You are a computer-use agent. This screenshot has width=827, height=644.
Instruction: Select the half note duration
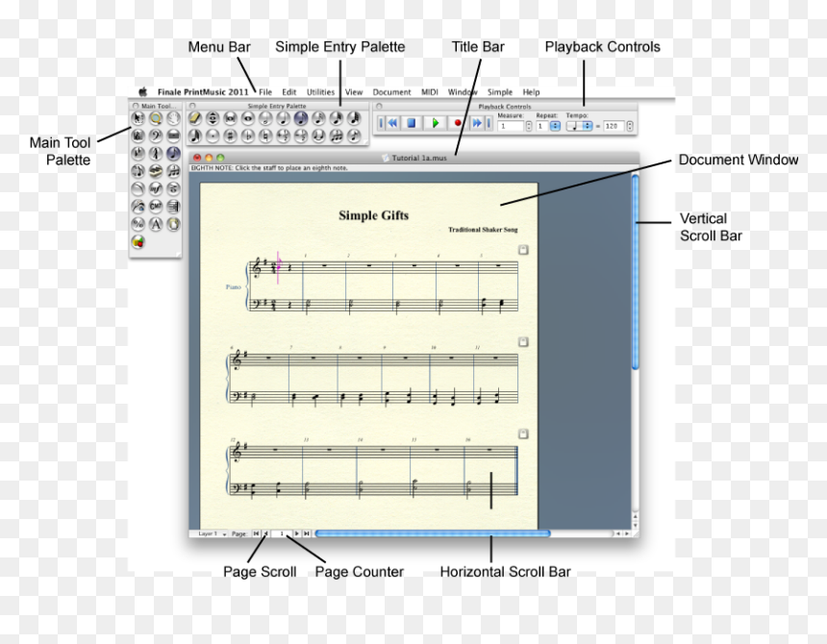pyautogui.click(x=265, y=118)
